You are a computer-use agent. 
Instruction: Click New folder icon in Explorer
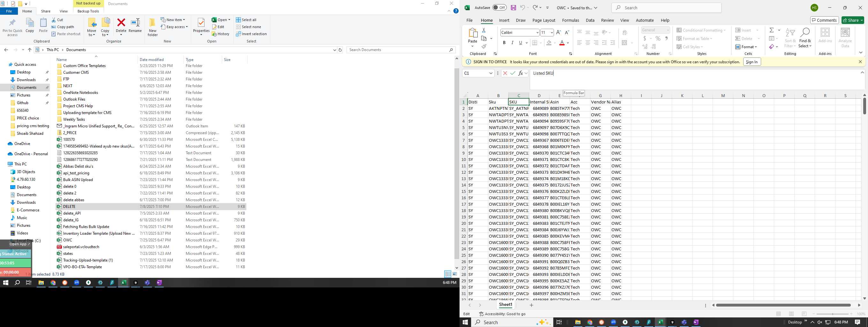[152, 23]
